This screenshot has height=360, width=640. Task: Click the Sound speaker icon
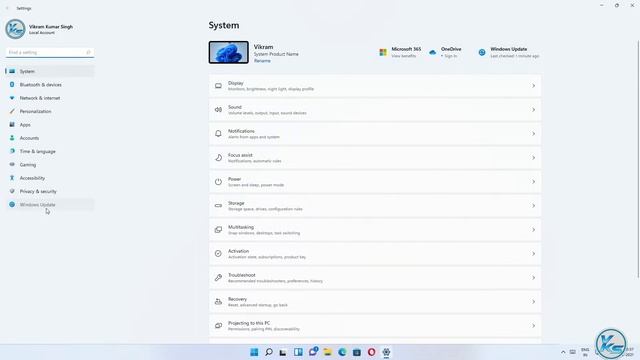point(218,110)
